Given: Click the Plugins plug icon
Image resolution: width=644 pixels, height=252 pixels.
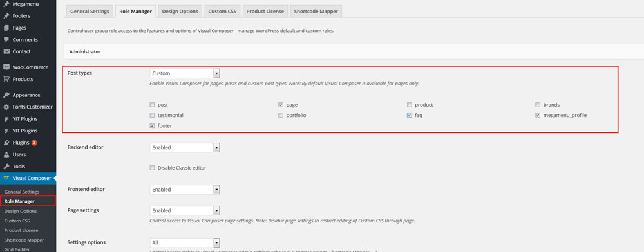Looking at the screenshot, I should (x=6, y=143).
